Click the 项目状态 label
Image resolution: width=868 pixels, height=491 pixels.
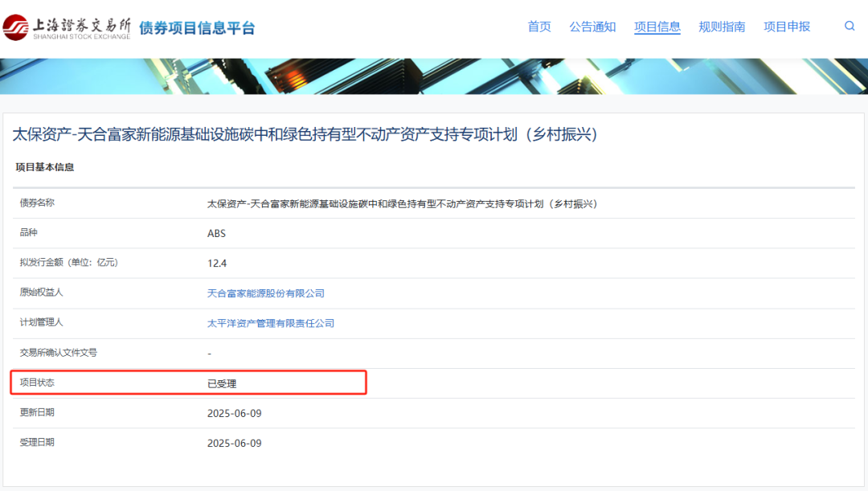tap(37, 383)
